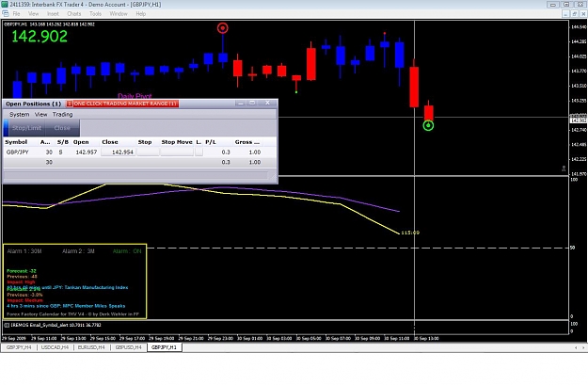The height and width of the screenshot is (385, 588).
Task: Select the GBPJPY,H1 chart tab
Action: (x=165, y=347)
